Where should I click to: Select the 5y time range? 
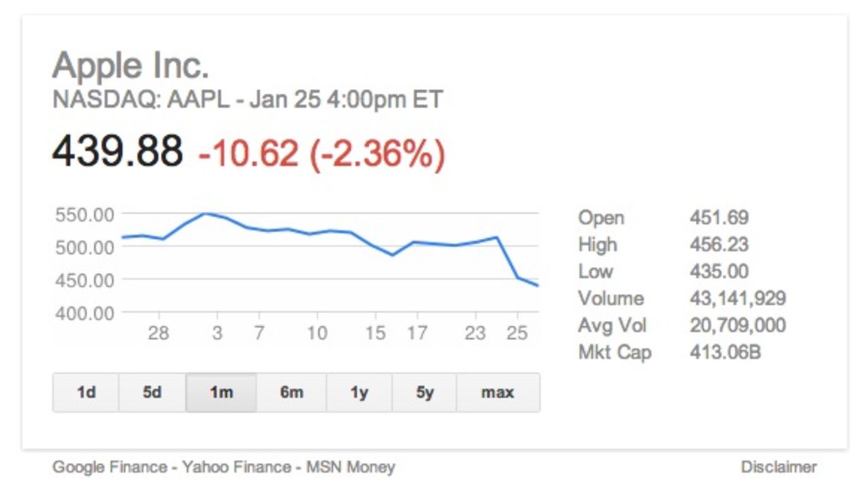pyautogui.click(x=425, y=392)
